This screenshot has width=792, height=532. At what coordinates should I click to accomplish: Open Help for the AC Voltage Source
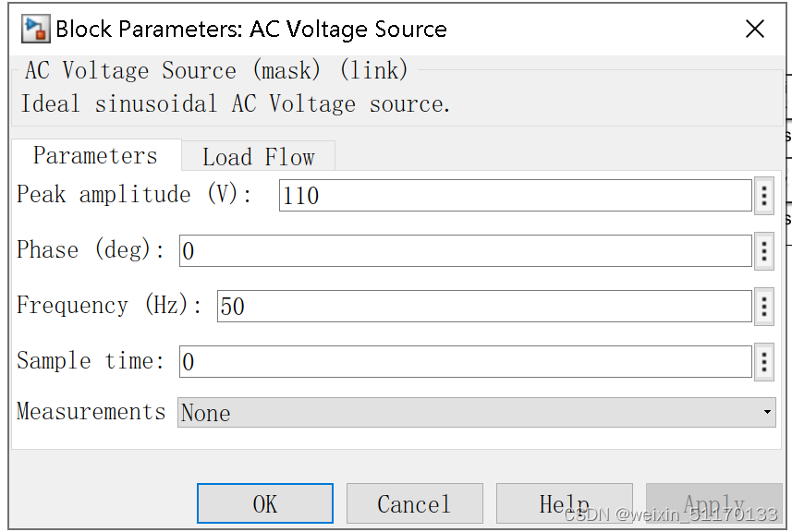pyautogui.click(x=564, y=503)
